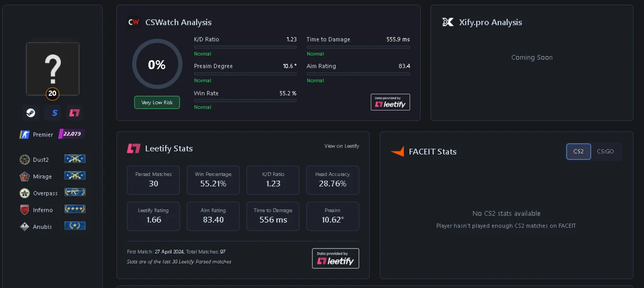Click the No CS2 stats available message
644x288 pixels.
tap(506, 214)
